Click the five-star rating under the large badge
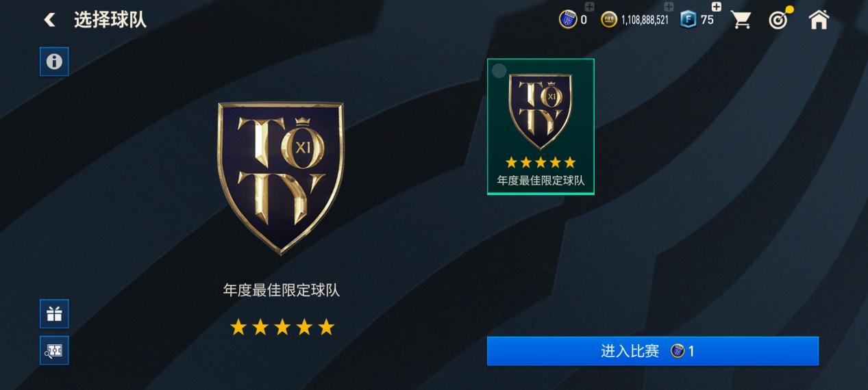868x390 pixels. point(282,327)
